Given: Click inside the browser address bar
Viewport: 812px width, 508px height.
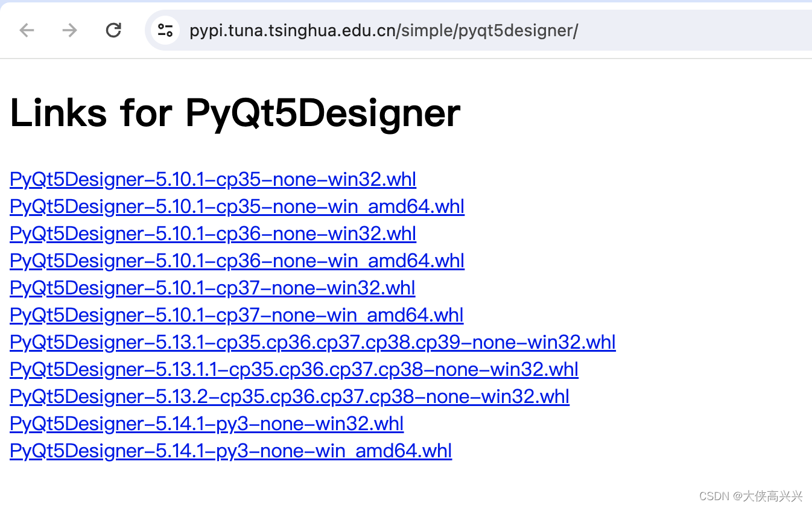Looking at the screenshot, I should 422,30.
